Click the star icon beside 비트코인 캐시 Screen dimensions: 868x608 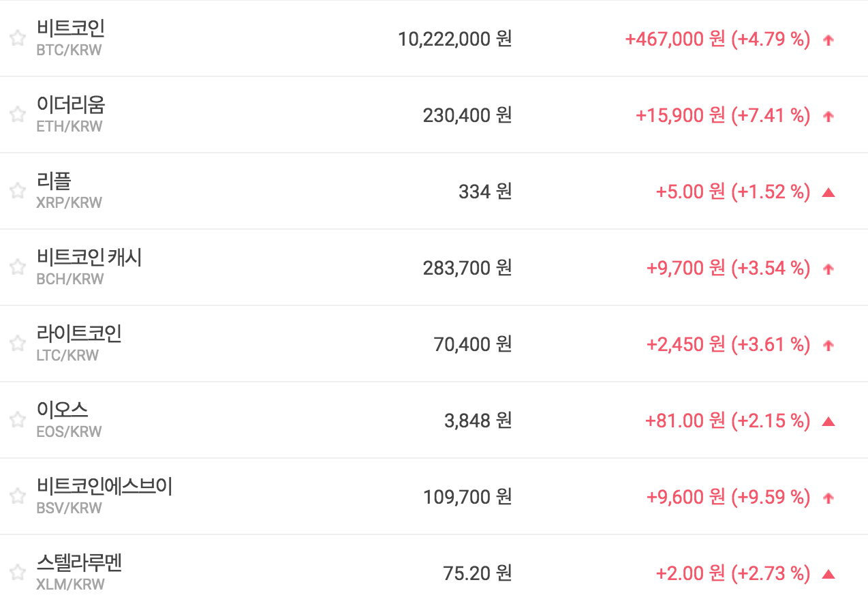(18, 267)
